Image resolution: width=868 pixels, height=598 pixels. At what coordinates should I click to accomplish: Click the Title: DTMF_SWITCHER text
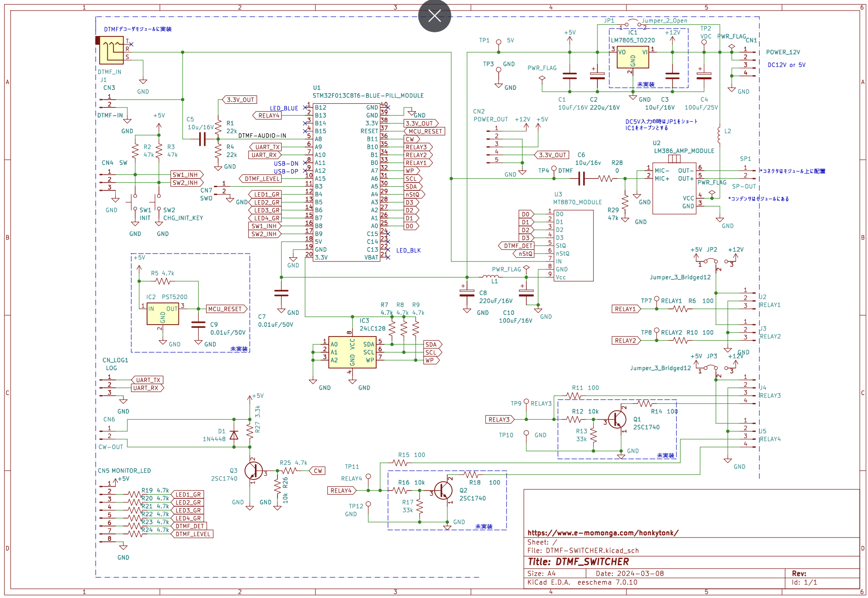coord(579,562)
